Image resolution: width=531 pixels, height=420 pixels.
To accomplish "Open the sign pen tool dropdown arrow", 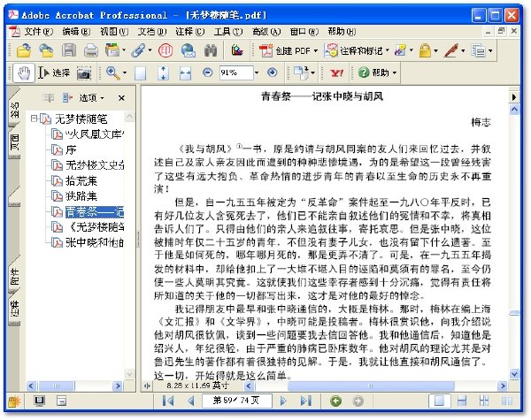I will pos(463,51).
